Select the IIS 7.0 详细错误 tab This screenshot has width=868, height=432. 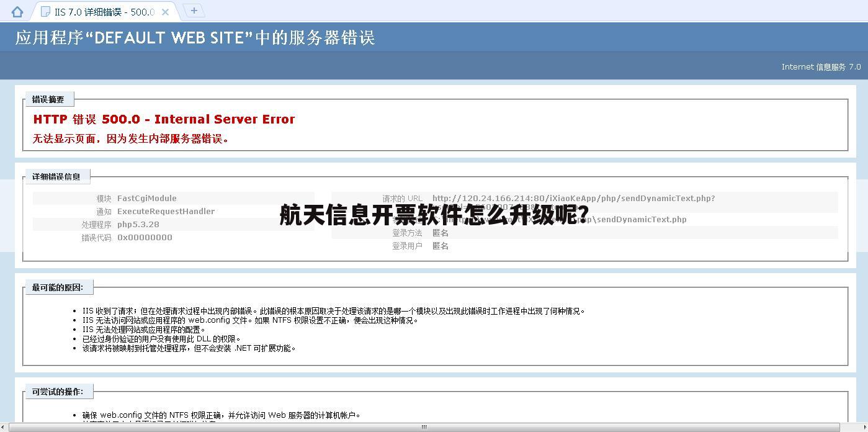click(105, 12)
